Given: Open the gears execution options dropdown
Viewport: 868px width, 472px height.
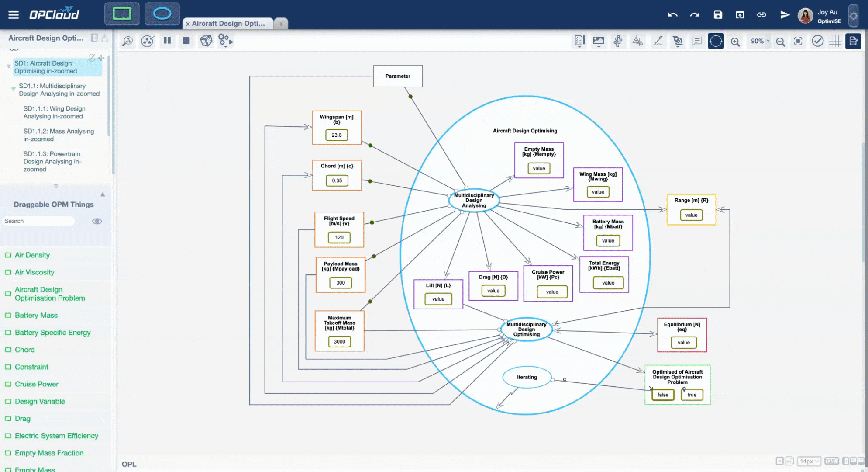Looking at the screenshot, I should pyautogui.click(x=225, y=41).
